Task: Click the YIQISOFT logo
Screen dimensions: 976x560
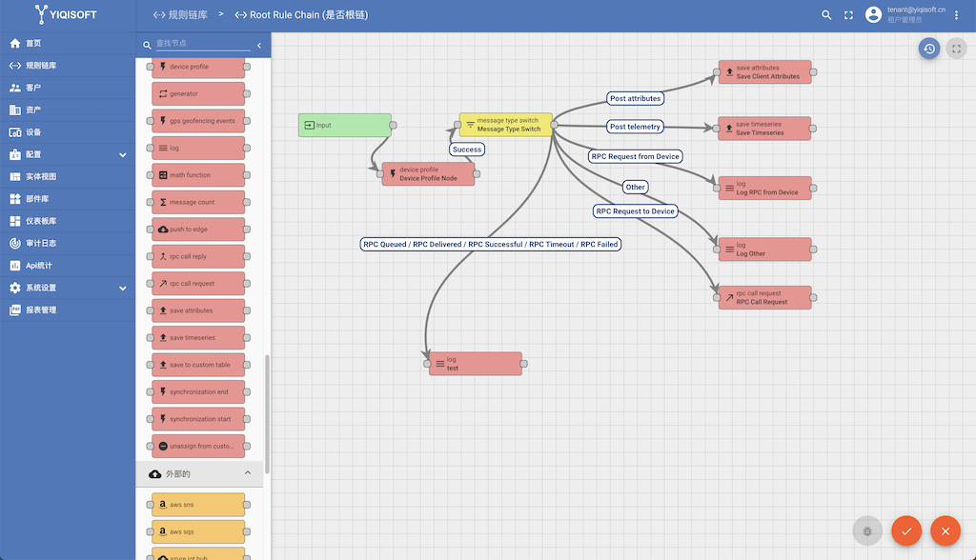Action: (66, 14)
